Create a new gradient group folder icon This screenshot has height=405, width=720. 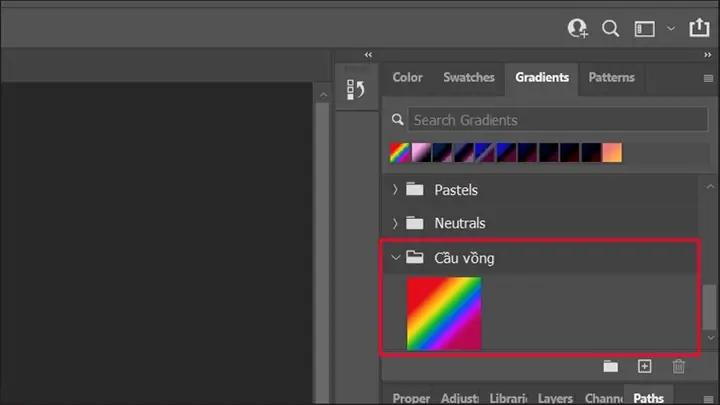(x=610, y=366)
